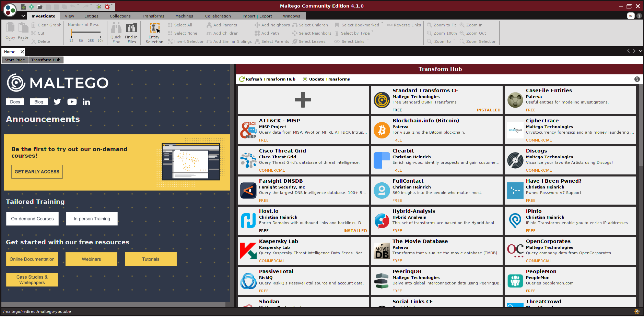Click the Transform Hub info icon
Viewport: 644px width, 317px height.
click(x=637, y=79)
